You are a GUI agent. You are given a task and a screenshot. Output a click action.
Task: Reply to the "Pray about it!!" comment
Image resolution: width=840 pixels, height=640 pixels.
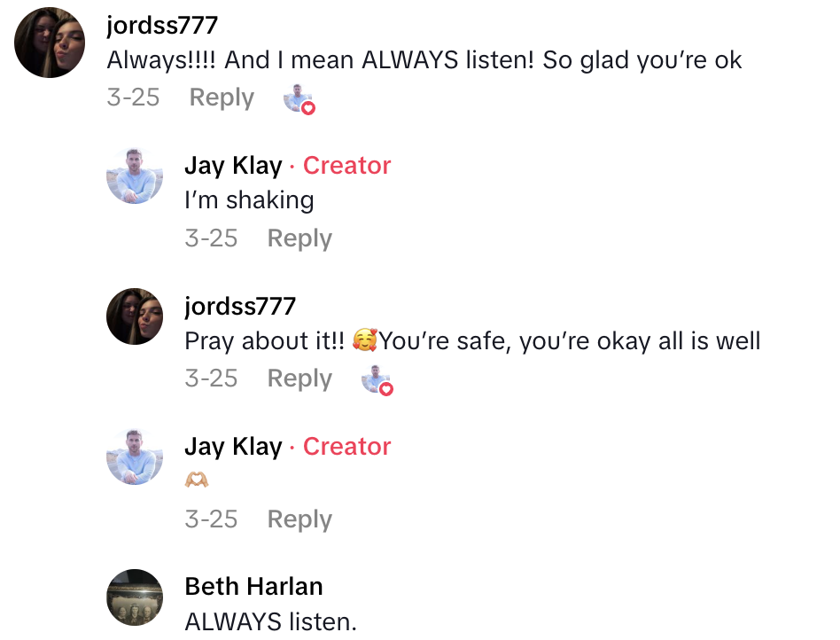click(x=299, y=379)
